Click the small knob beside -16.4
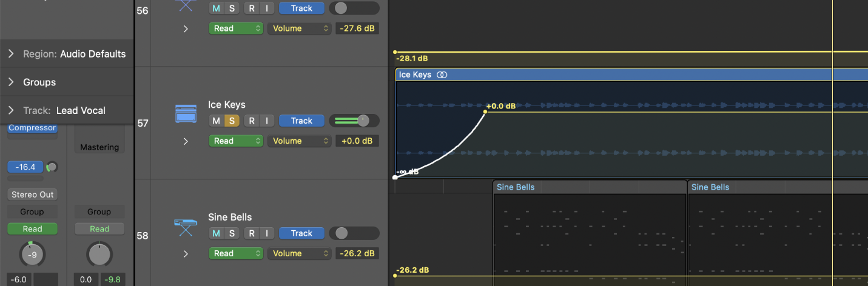 coord(52,167)
